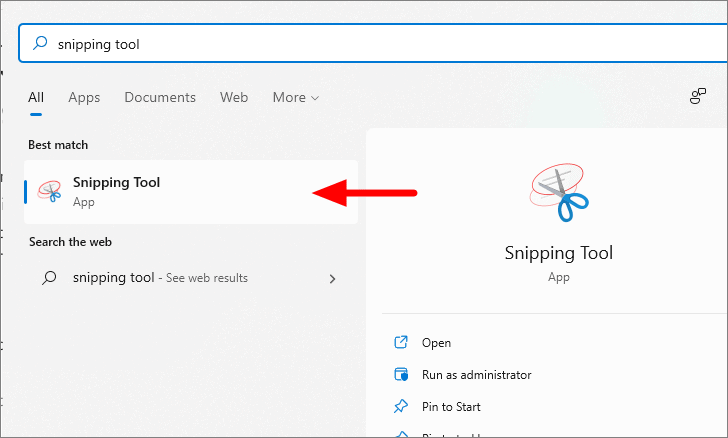The width and height of the screenshot is (728, 438).
Task: Select Open in the preview pane
Action: pyautogui.click(x=436, y=343)
